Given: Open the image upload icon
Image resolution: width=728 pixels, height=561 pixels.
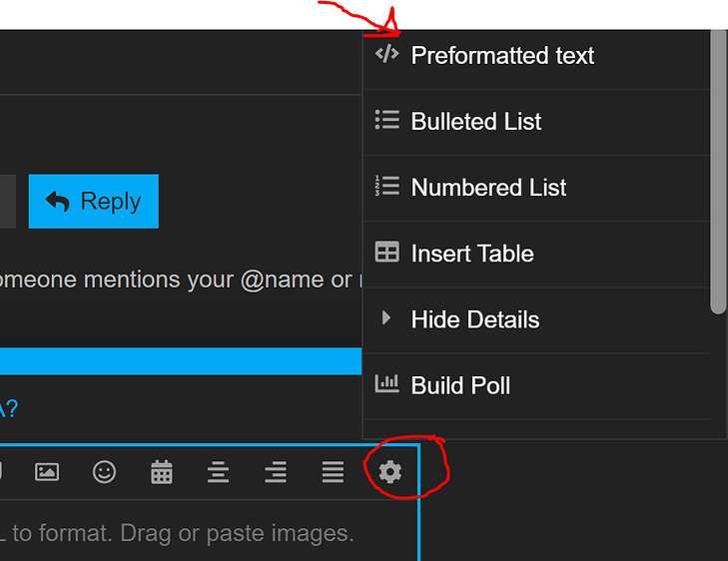Looking at the screenshot, I should (x=47, y=472).
